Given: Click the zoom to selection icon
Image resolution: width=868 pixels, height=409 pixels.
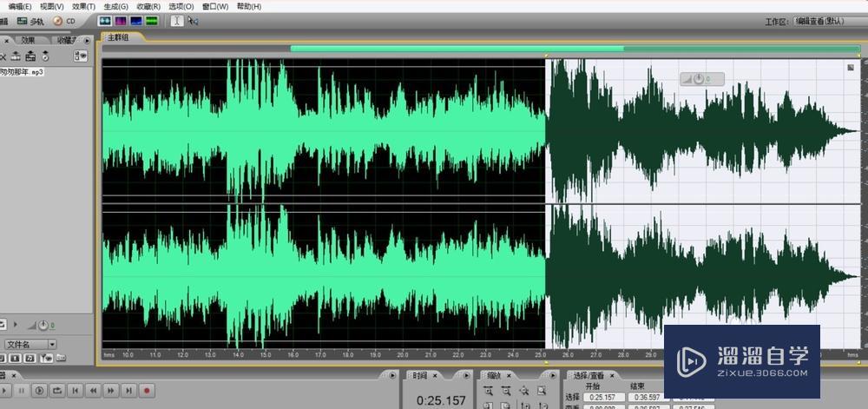Looking at the screenshot, I should tap(542, 391).
